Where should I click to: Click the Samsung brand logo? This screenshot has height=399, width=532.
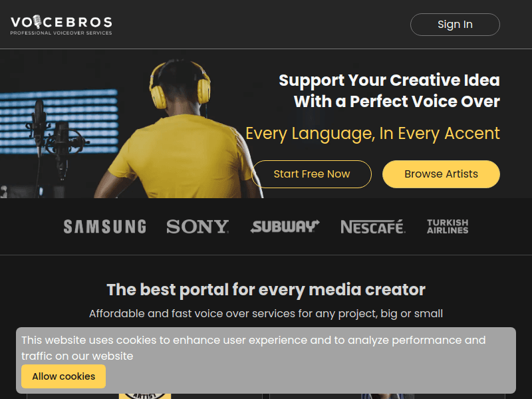[x=105, y=227]
